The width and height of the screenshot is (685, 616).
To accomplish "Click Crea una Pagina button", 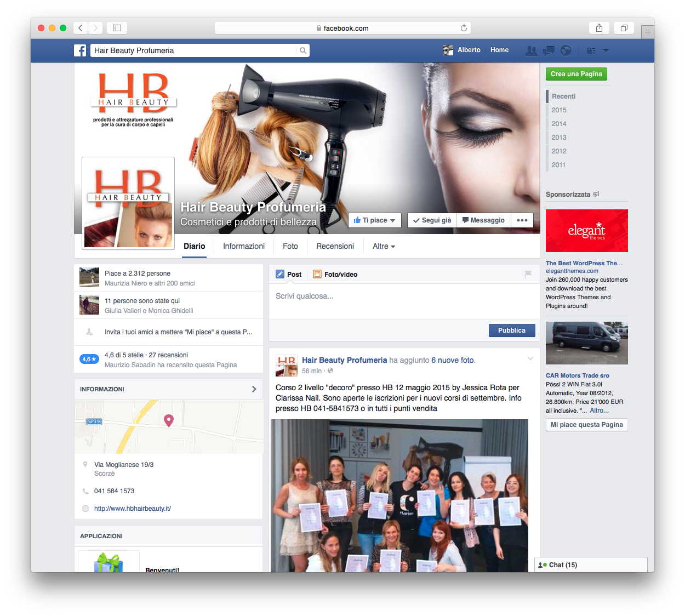I will coord(576,74).
